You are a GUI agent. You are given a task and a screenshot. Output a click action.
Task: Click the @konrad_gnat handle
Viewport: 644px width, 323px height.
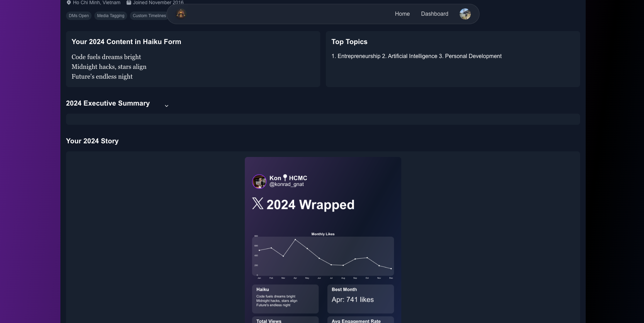[x=286, y=184]
